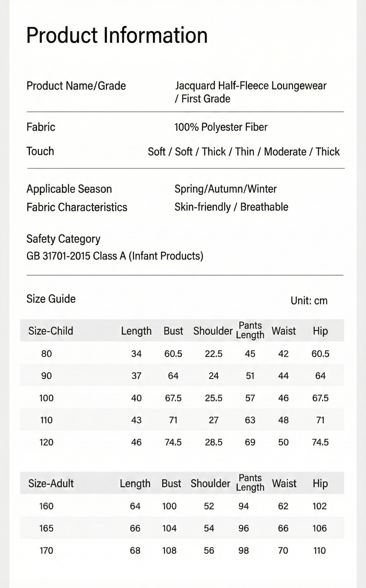Click Skin-friendly / Breathable text

(231, 207)
